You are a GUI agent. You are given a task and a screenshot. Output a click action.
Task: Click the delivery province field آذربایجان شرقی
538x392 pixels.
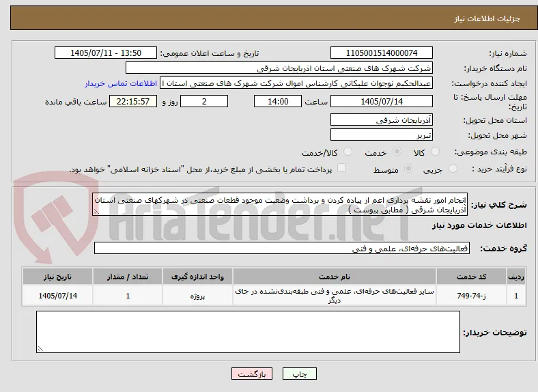[x=382, y=120]
